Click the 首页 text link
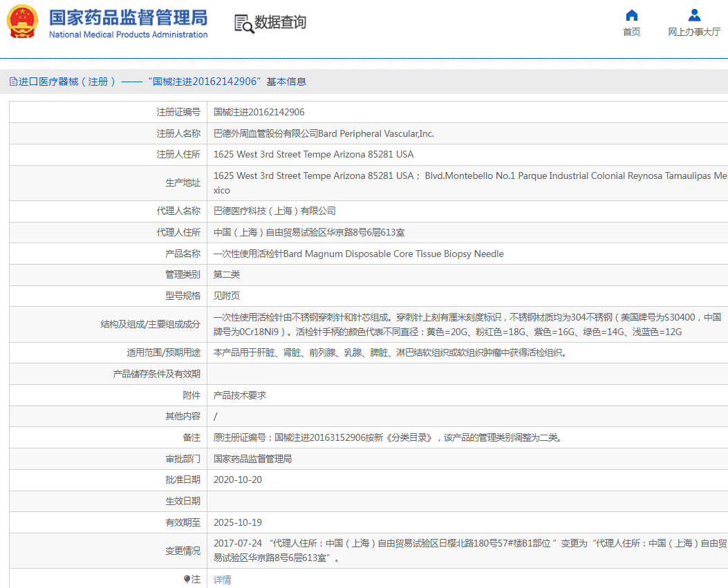This screenshot has height=588, width=728. click(631, 32)
